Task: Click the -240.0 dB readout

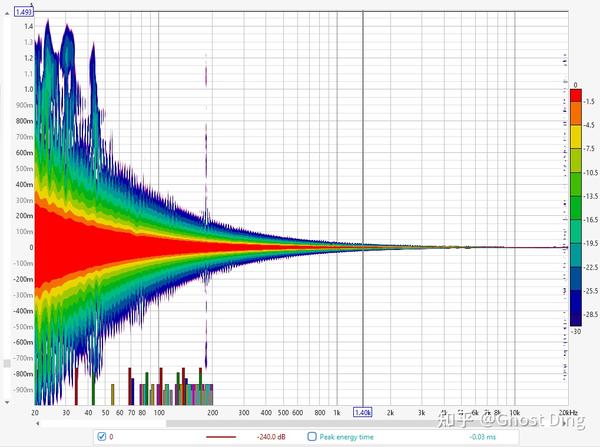Action: point(271,437)
